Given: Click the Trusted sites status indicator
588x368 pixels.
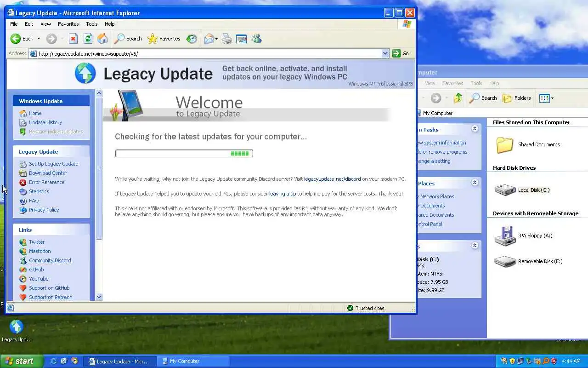Looking at the screenshot, I should point(366,308).
